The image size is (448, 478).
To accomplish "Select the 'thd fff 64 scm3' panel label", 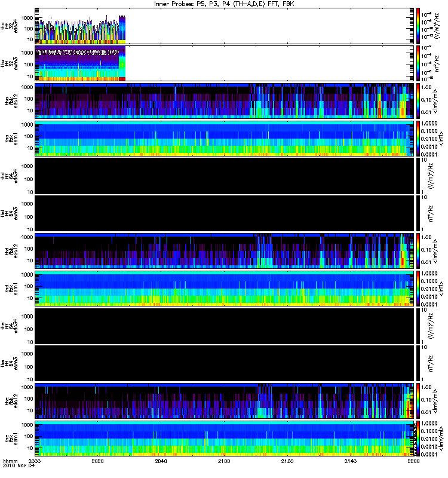I will tap(9, 214).
